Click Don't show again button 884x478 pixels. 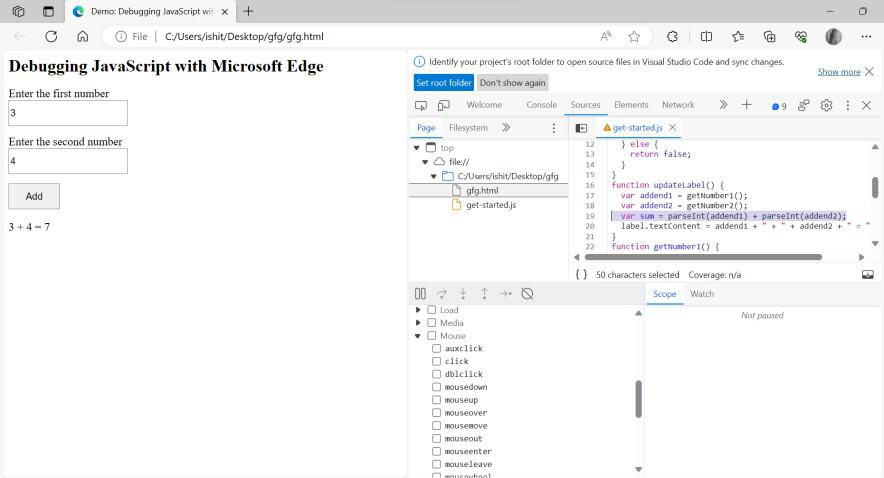pyautogui.click(x=512, y=83)
